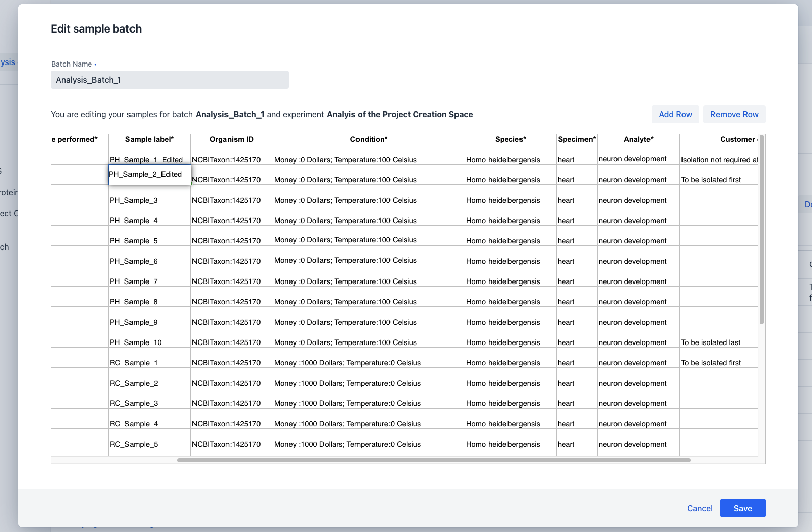Image resolution: width=812 pixels, height=532 pixels.
Task: Select the Species column header
Action: (510, 139)
